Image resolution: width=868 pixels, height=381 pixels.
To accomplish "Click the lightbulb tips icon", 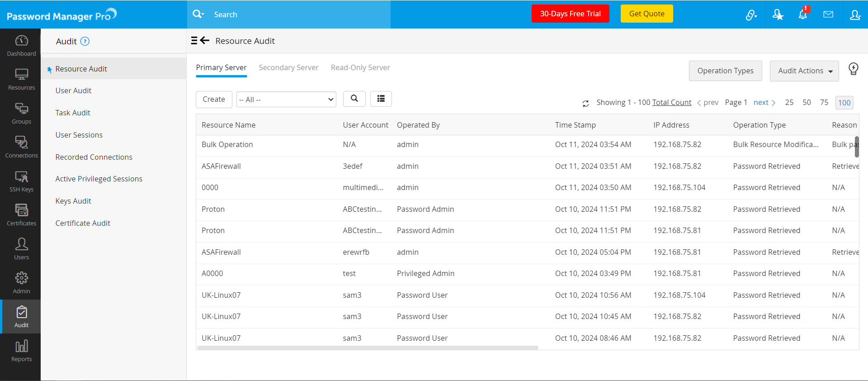I will click(x=853, y=69).
